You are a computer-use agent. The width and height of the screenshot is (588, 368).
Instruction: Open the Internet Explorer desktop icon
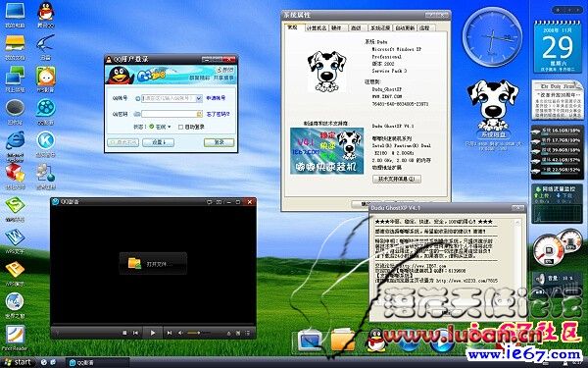point(15,140)
